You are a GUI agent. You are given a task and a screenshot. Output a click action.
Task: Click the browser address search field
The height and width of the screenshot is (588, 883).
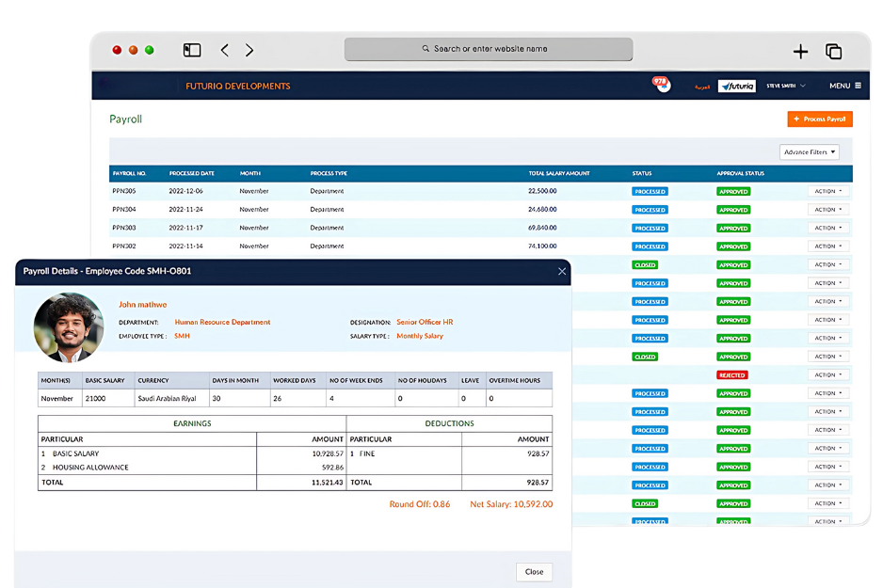(x=489, y=49)
